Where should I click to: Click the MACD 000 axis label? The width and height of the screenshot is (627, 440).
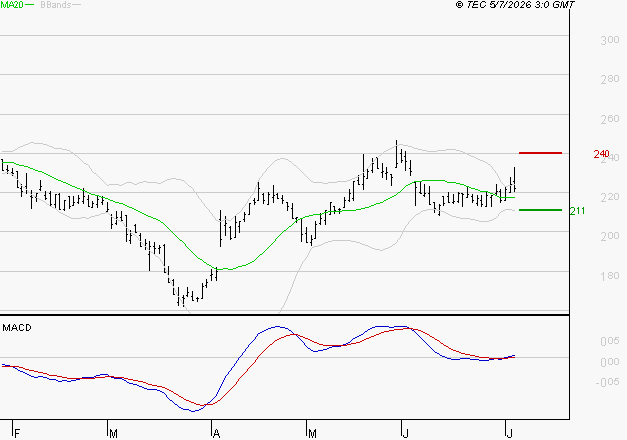click(x=610, y=362)
